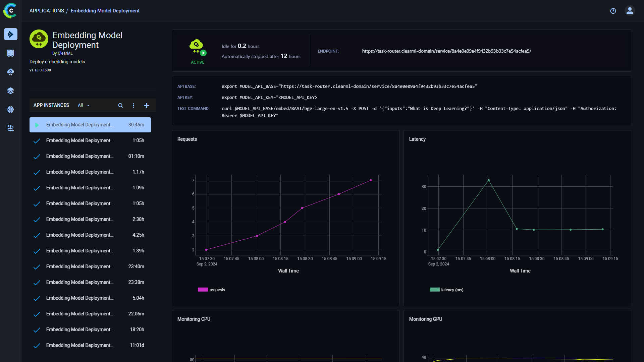644x362 pixels.
Task: Open the server grid sidebar icon
Action: point(11,53)
